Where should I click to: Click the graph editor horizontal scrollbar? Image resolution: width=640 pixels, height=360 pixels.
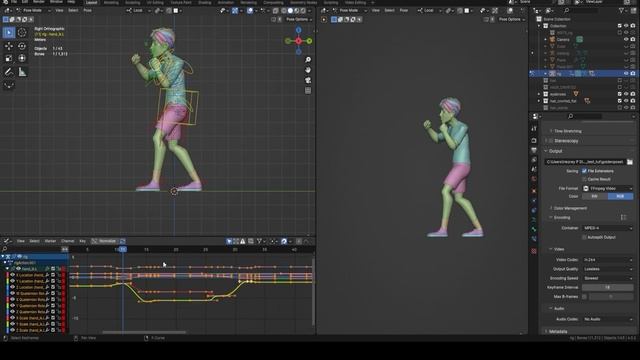pos(144,332)
